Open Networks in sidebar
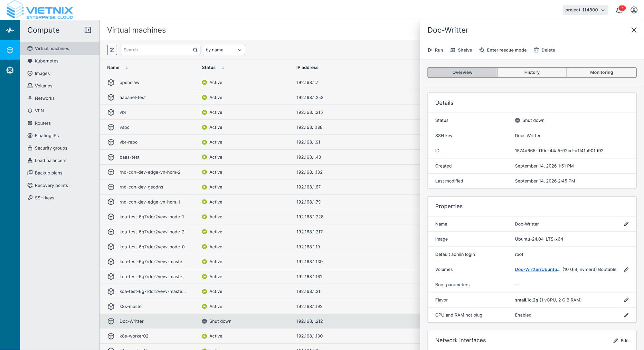The height and width of the screenshot is (350, 644). coord(60,98)
